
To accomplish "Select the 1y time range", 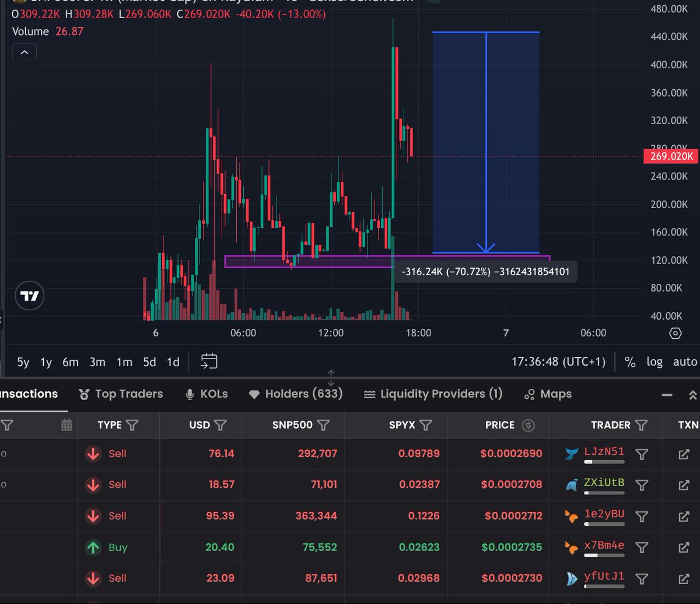I will [45, 362].
